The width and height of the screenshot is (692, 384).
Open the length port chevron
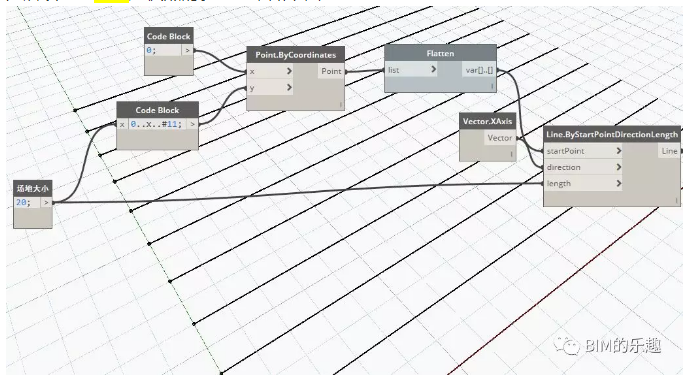(x=618, y=183)
